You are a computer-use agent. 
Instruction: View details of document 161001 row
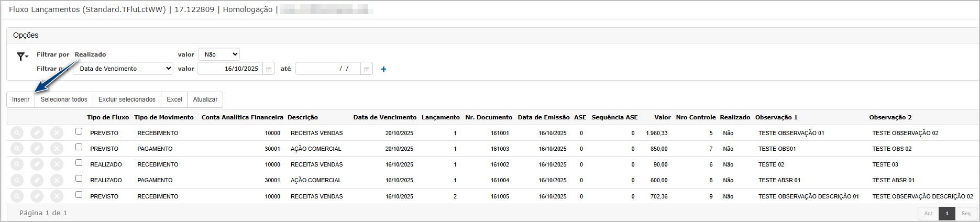pyautogui.click(x=17, y=133)
